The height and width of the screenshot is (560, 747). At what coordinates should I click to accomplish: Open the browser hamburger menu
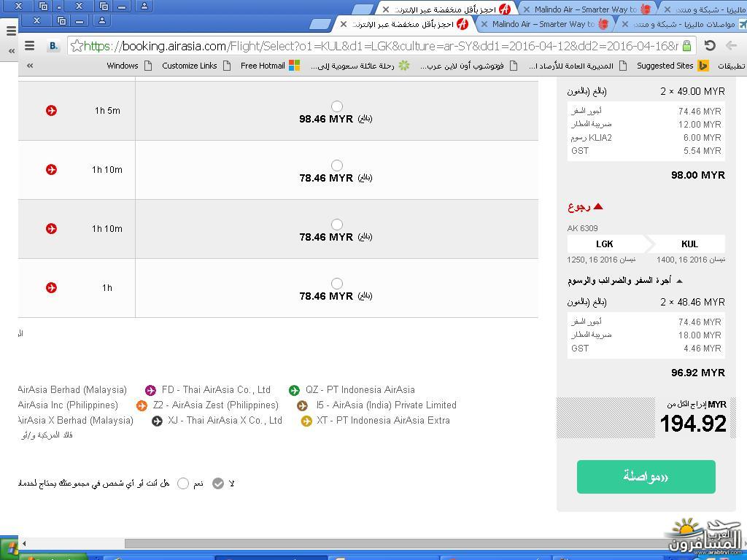point(29,46)
